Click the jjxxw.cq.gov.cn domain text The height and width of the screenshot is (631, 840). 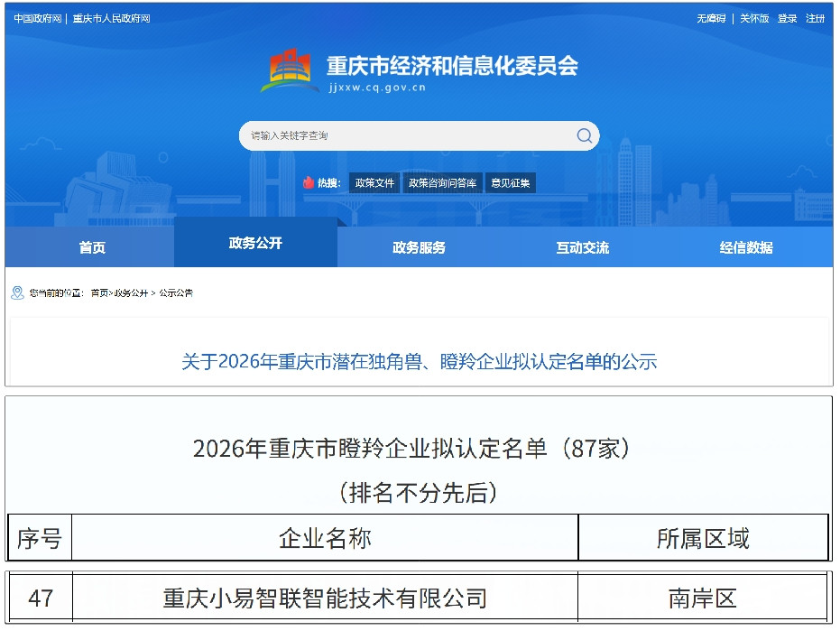377,88
